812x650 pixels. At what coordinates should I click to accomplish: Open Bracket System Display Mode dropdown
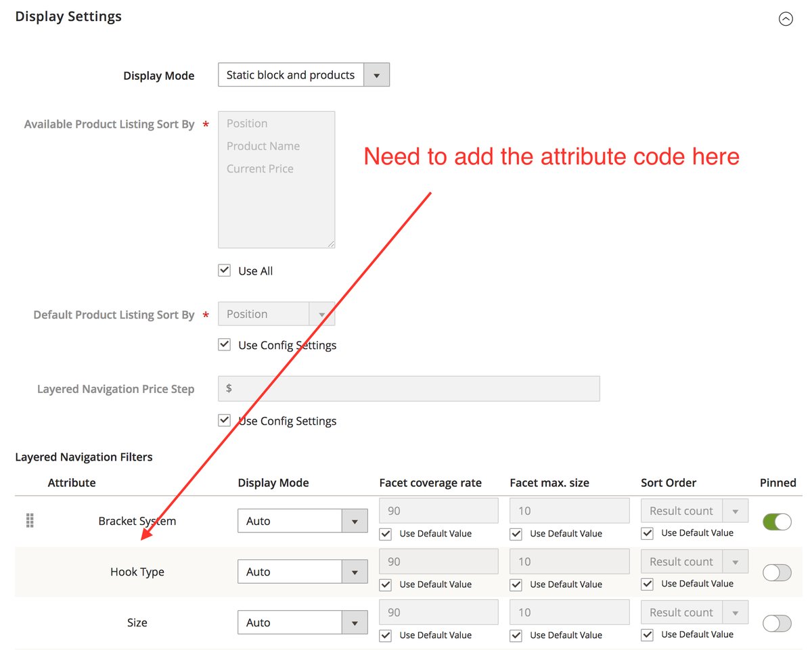coord(355,521)
